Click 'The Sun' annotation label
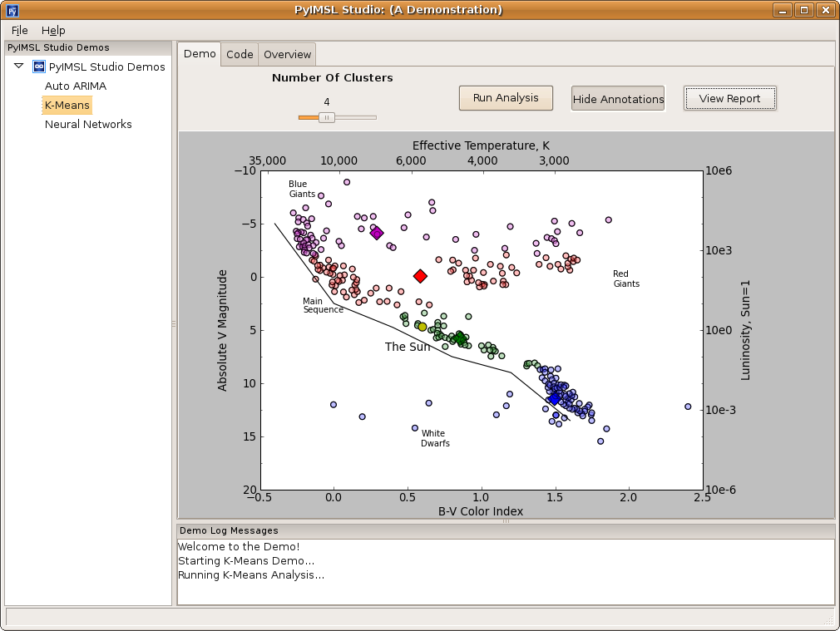Screen dimensions: 840x631 408,347
